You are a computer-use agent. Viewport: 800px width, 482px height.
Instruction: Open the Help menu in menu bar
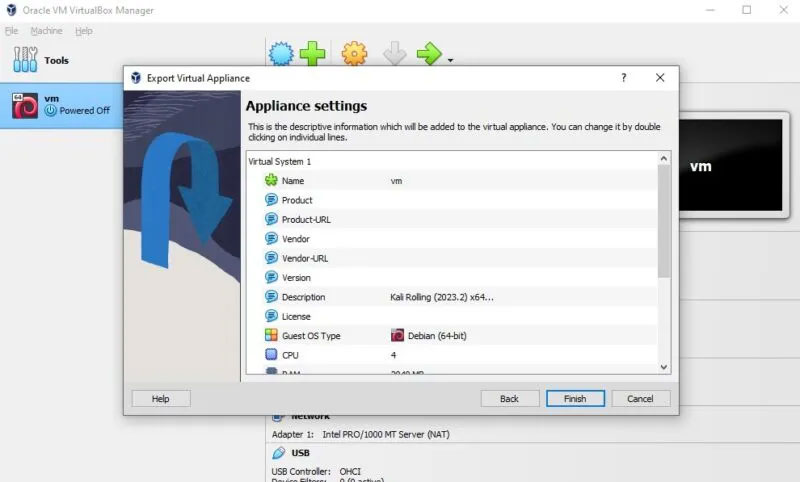84,31
